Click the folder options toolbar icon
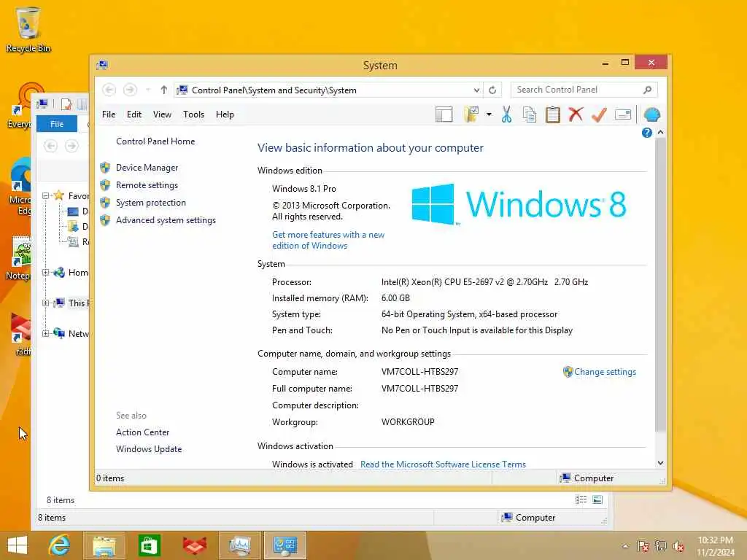 click(x=471, y=114)
